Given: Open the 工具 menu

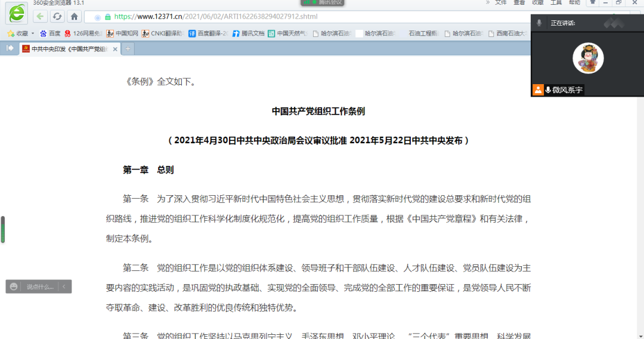Looking at the screenshot, I should point(556,2).
